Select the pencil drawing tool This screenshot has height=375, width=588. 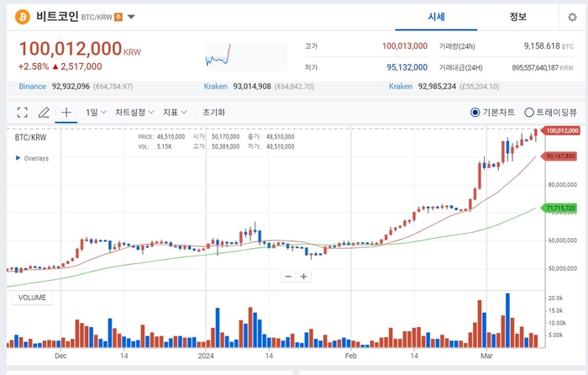44,112
